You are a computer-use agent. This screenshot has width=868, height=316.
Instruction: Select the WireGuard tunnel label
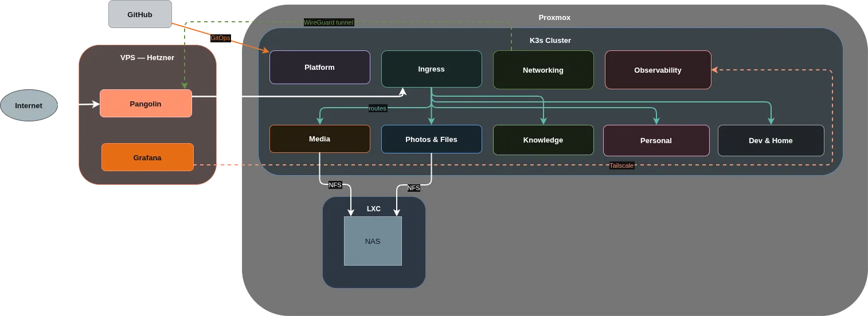click(328, 22)
